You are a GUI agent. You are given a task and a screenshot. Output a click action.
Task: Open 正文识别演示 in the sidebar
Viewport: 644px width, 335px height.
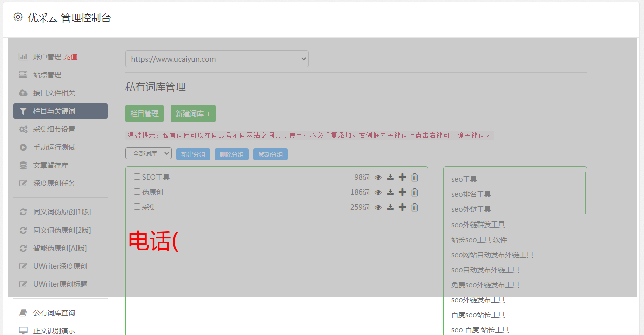(x=54, y=331)
